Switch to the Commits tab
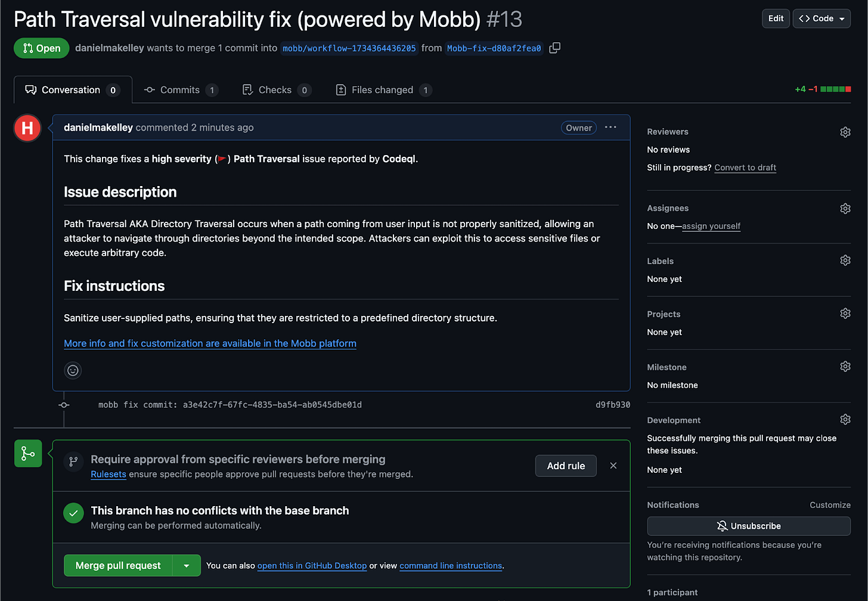This screenshot has height=601, width=868. click(181, 90)
